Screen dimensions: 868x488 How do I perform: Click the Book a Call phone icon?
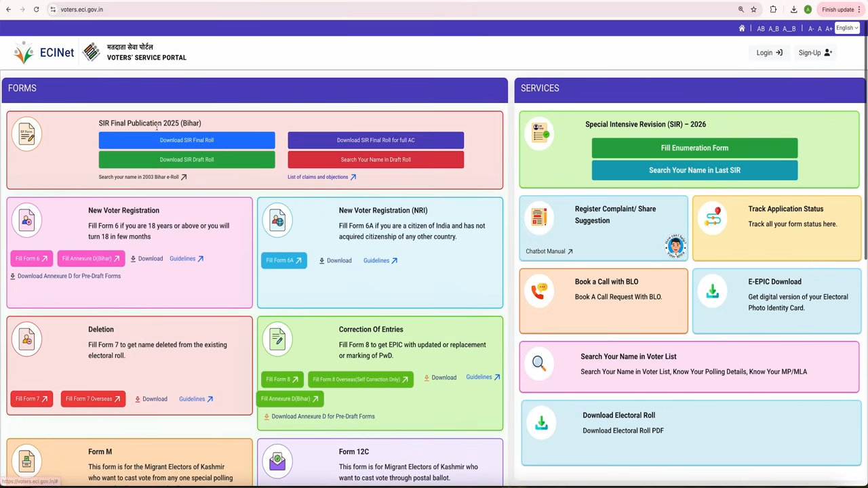tap(538, 291)
